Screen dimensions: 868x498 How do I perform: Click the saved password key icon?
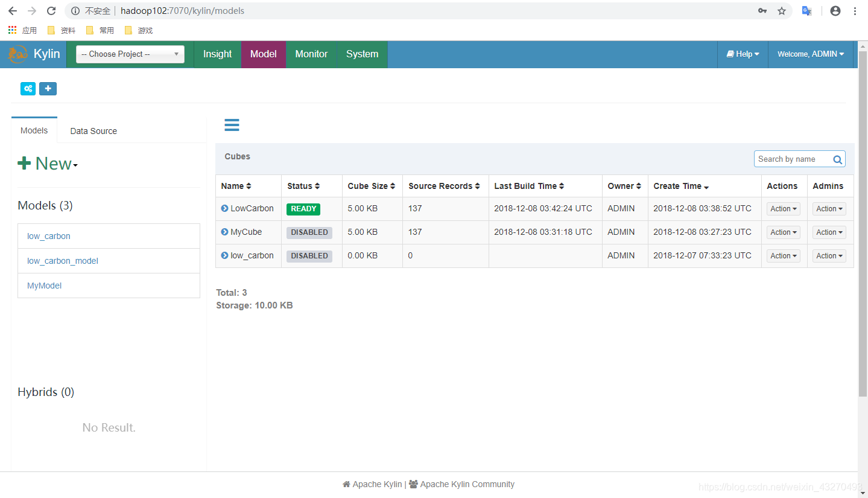[762, 11]
